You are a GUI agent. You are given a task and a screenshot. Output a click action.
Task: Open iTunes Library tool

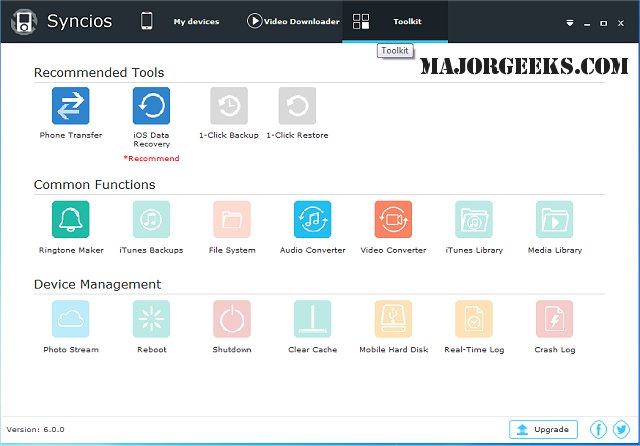(x=474, y=219)
